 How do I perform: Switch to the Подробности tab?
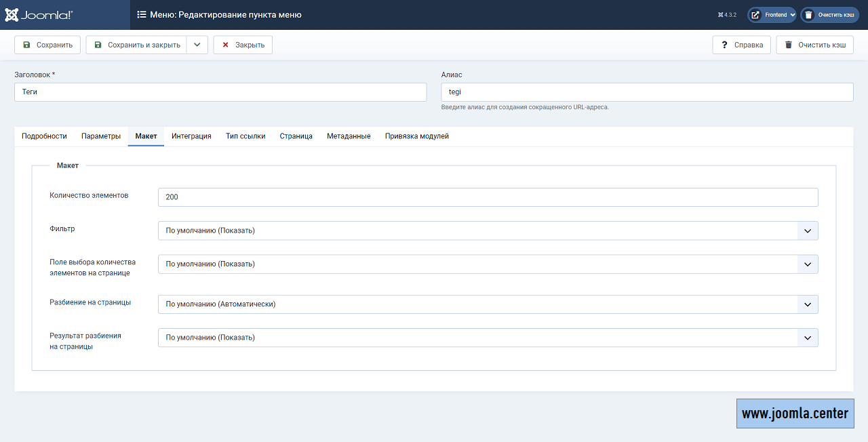(x=44, y=136)
